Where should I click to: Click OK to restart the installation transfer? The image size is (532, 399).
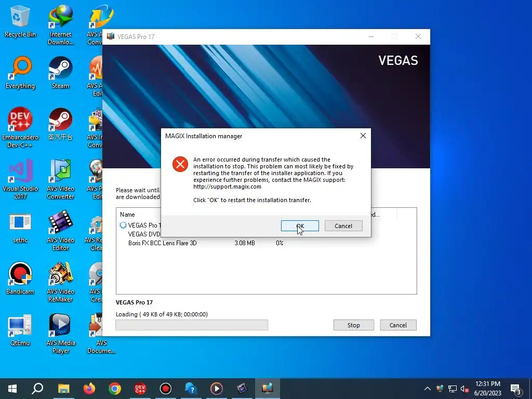(300, 226)
